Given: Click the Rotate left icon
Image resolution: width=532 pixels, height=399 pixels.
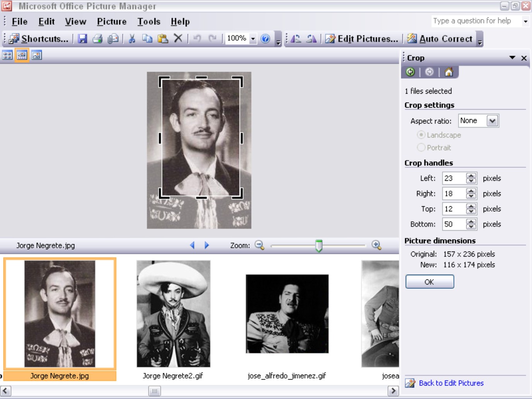Looking at the screenshot, I should (296, 39).
